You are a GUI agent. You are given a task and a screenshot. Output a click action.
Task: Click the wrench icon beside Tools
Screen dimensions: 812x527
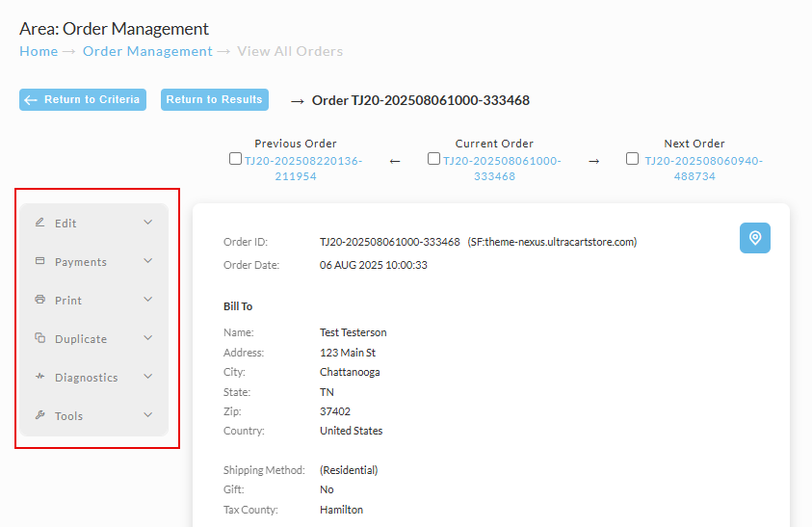(x=39, y=414)
